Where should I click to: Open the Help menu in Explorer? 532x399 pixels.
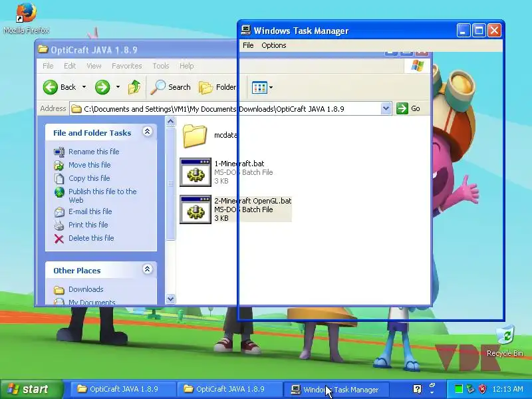tap(187, 66)
